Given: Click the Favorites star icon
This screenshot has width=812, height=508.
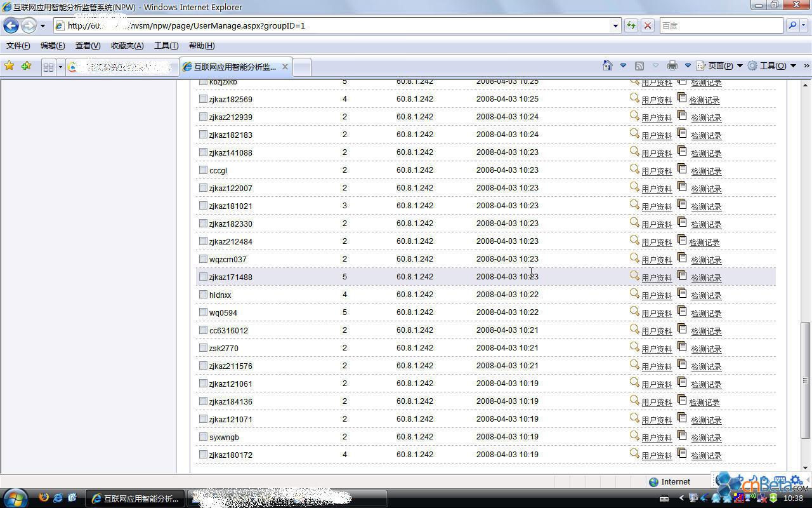Looking at the screenshot, I should (x=10, y=66).
